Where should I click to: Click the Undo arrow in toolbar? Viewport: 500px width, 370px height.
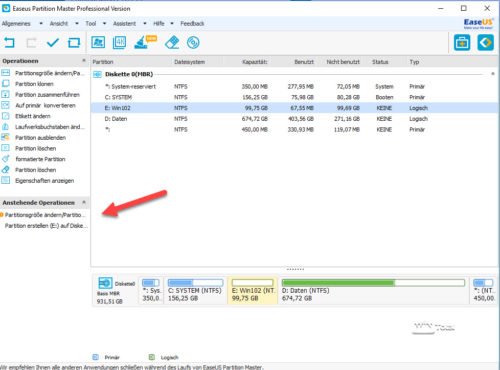pyautogui.click(x=9, y=43)
